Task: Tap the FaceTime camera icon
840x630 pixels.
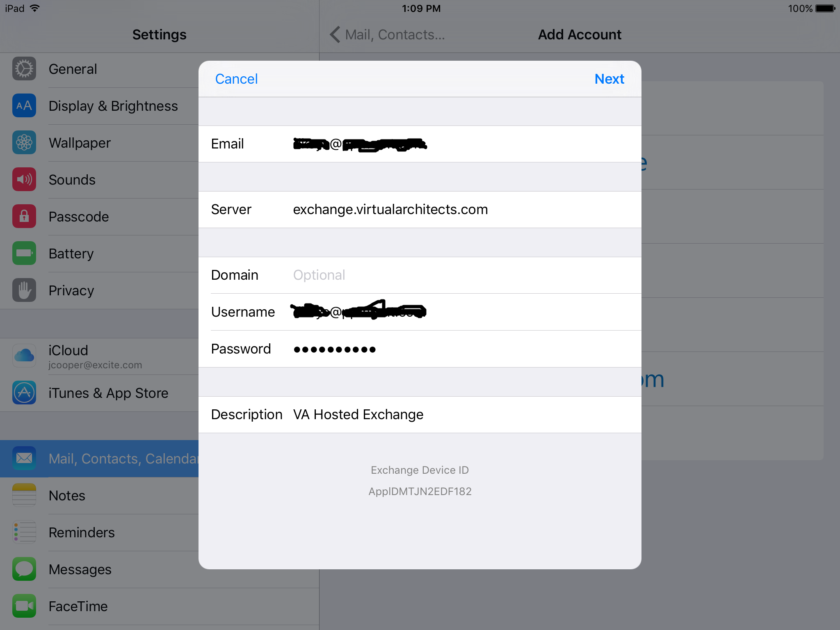Action: click(x=24, y=606)
